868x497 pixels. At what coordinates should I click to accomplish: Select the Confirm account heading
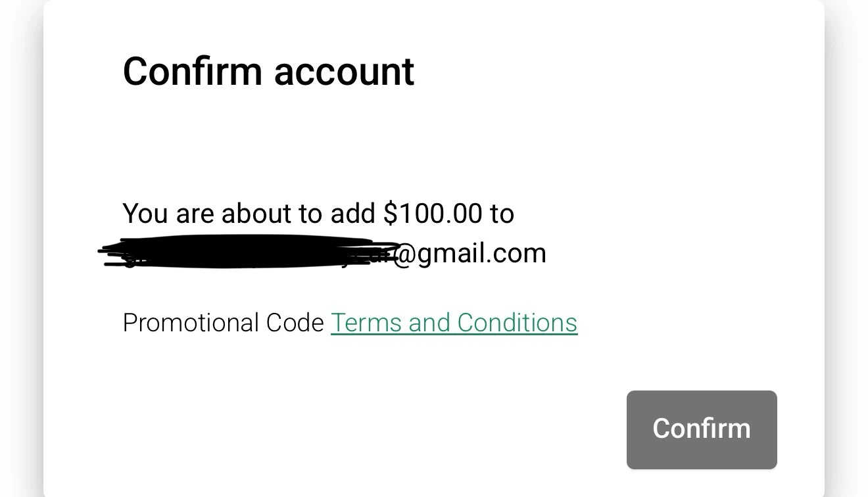click(268, 71)
